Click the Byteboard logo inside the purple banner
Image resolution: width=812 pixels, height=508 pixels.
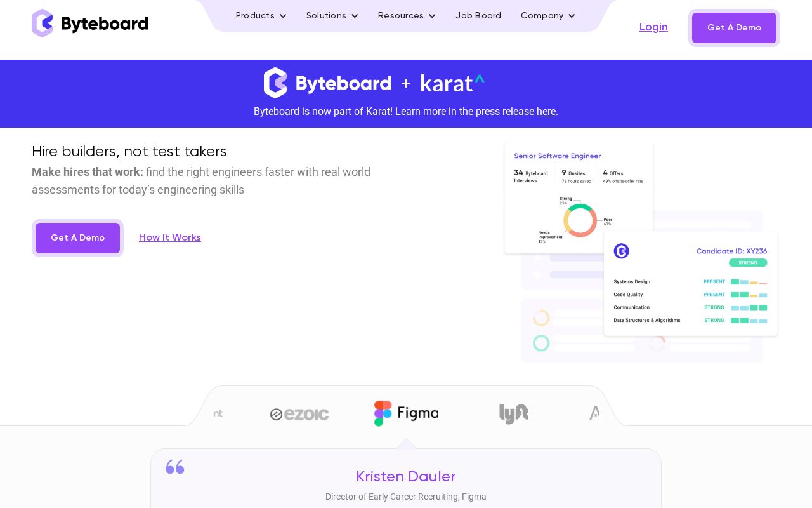click(327, 83)
